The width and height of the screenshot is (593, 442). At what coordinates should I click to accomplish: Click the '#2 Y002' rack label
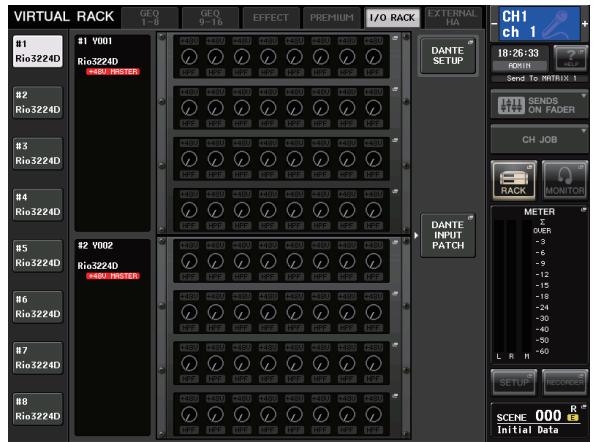(x=95, y=245)
